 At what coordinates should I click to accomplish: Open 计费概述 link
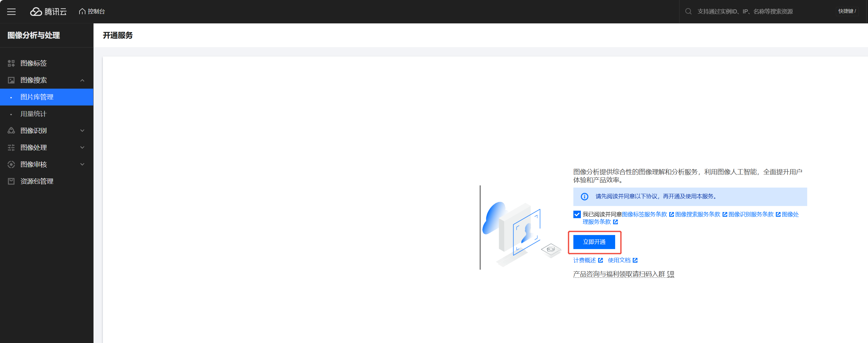pyautogui.click(x=584, y=260)
